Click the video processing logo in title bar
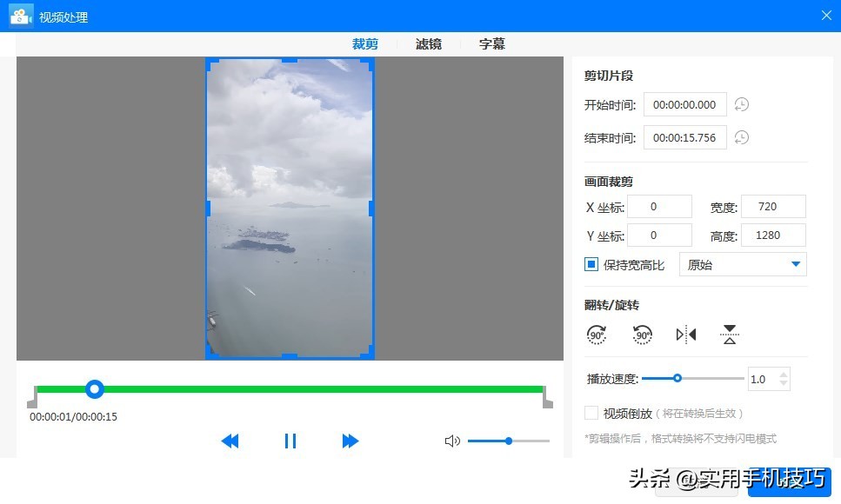841x504 pixels. 19,15
